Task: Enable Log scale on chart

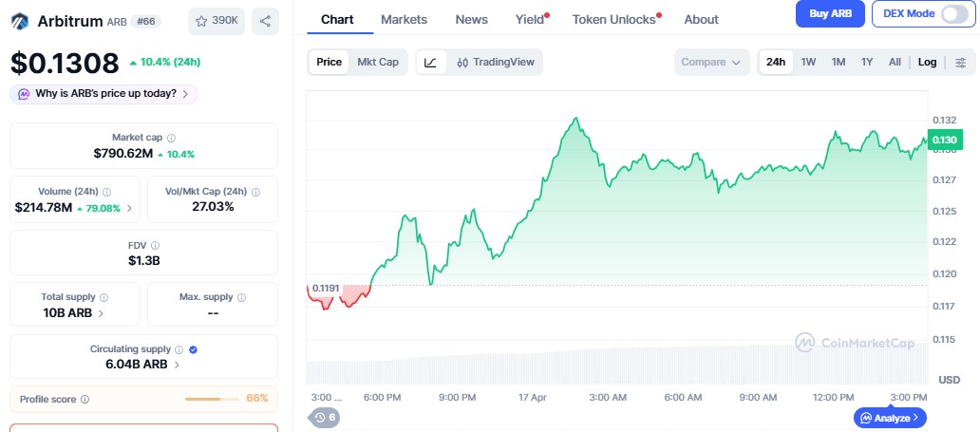Action: click(x=927, y=62)
